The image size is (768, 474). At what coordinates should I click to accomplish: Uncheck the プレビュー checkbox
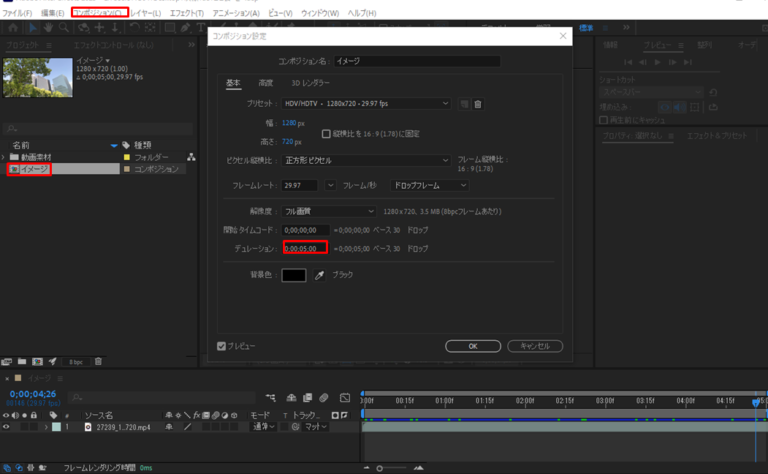point(222,346)
